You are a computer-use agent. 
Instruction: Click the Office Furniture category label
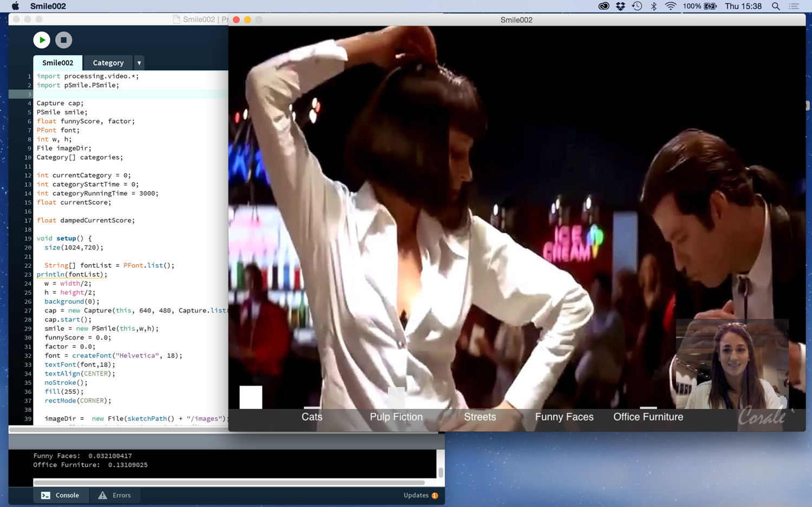click(648, 417)
